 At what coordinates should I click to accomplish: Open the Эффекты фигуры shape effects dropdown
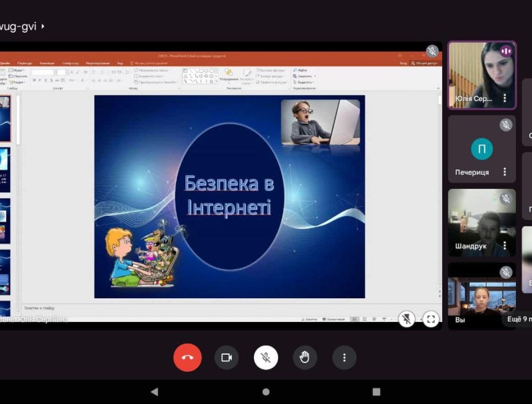tap(272, 82)
